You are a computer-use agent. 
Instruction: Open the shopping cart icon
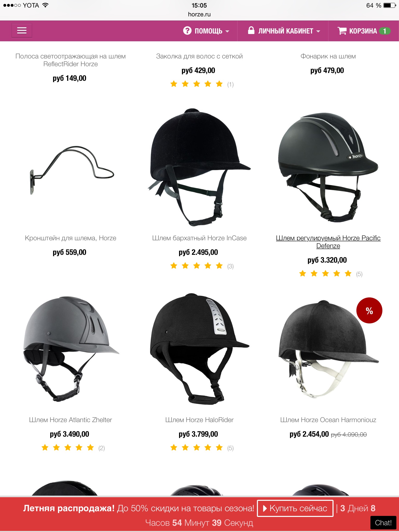coord(342,31)
